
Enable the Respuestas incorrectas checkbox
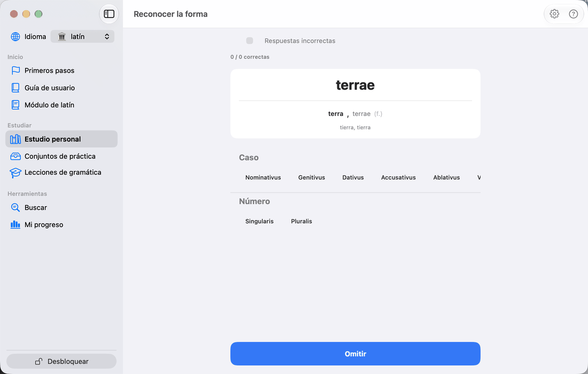(250, 41)
